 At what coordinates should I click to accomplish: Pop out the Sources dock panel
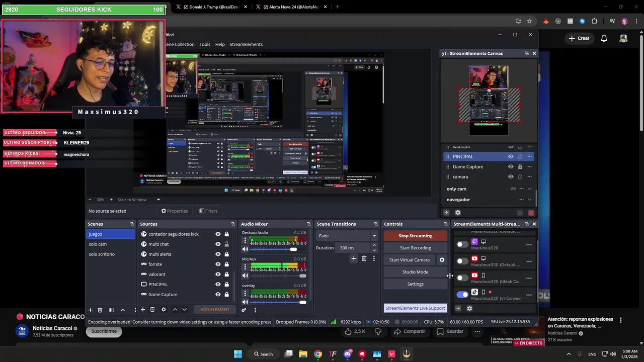coord(233,224)
